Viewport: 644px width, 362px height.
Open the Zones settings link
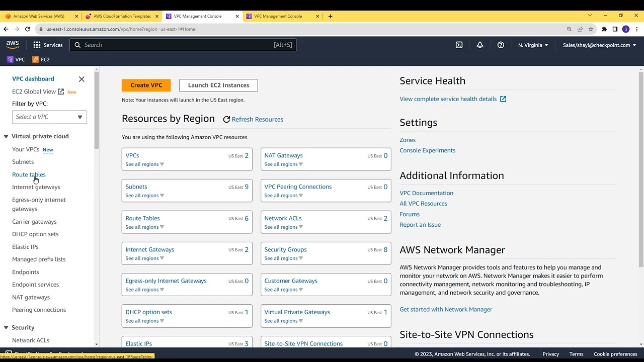coord(408,140)
